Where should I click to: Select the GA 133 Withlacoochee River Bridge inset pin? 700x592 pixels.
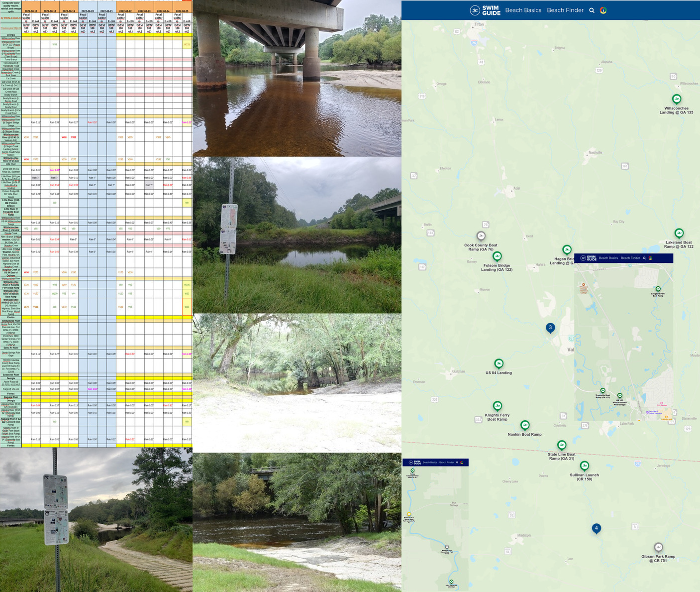click(619, 396)
